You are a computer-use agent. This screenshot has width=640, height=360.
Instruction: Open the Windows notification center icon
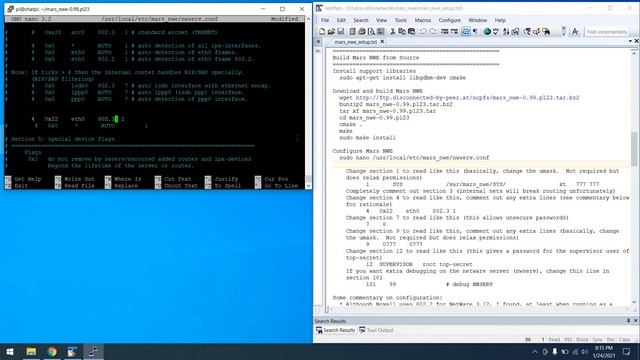[x=627, y=351]
